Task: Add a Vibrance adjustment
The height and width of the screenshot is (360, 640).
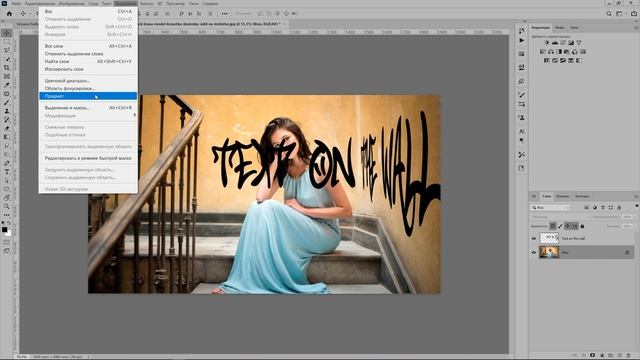Action: coord(579,42)
